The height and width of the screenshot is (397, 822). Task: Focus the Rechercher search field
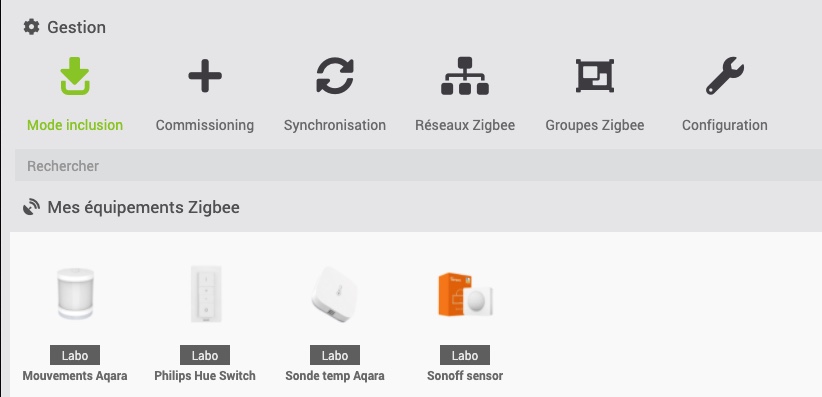click(x=418, y=166)
